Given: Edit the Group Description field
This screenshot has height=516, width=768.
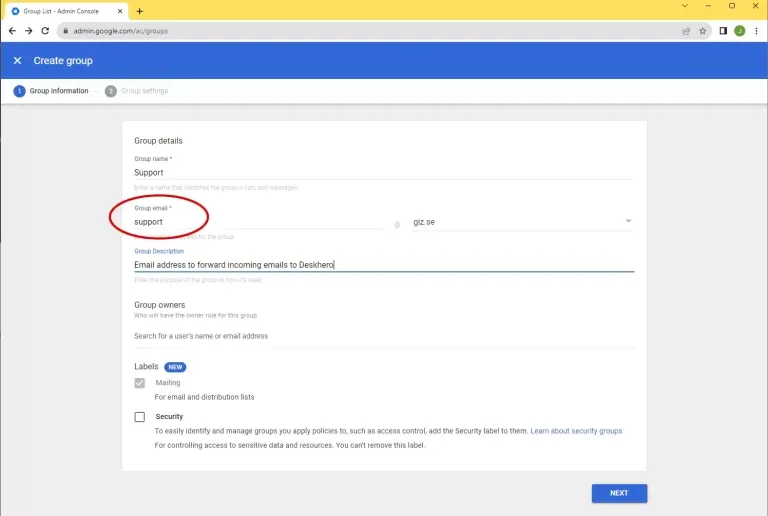Looking at the screenshot, I should (x=384, y=265).
